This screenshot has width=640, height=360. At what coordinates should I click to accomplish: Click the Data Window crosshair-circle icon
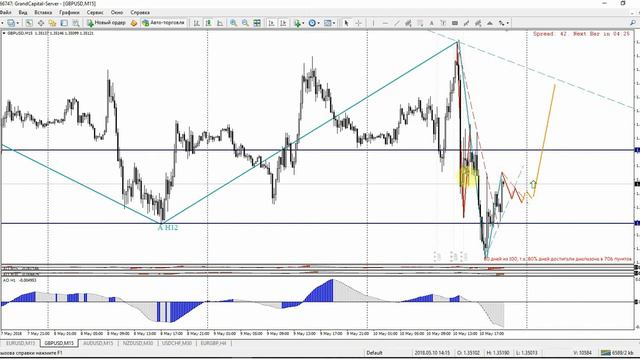pos(40,23)
